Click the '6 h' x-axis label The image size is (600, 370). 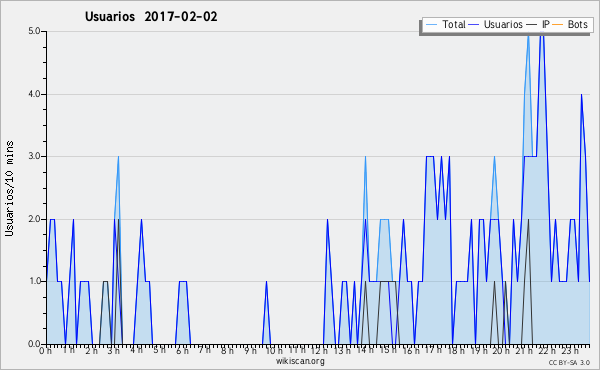coord(182,350)
